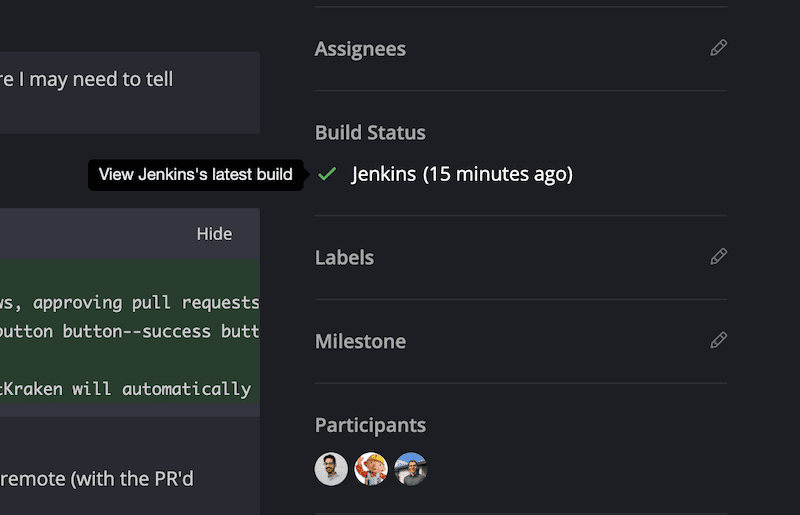The height and width of the screenshot is (515, 800).
Task: Click the Milestone edit pencil icon
Action: click(x=718, y=341)
